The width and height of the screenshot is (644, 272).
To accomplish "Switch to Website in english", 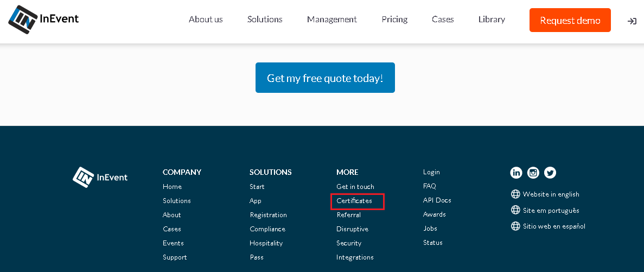I will pos(551,194).
